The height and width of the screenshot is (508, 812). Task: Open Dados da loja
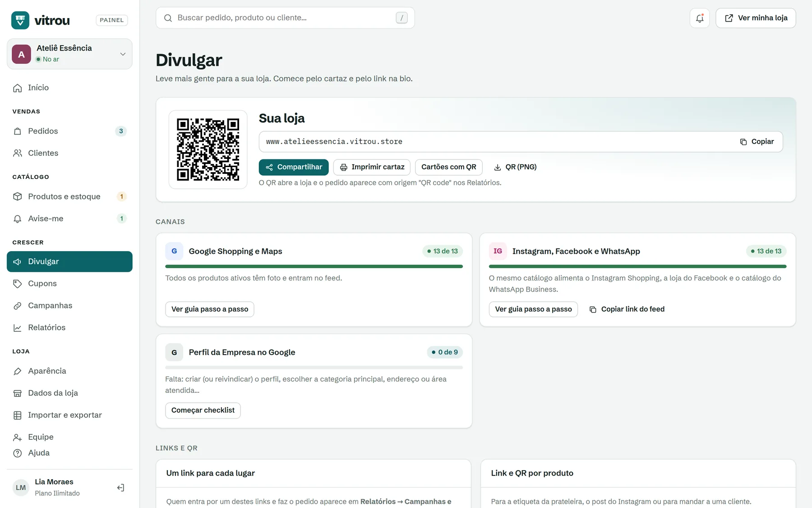(x=69, y=393)
